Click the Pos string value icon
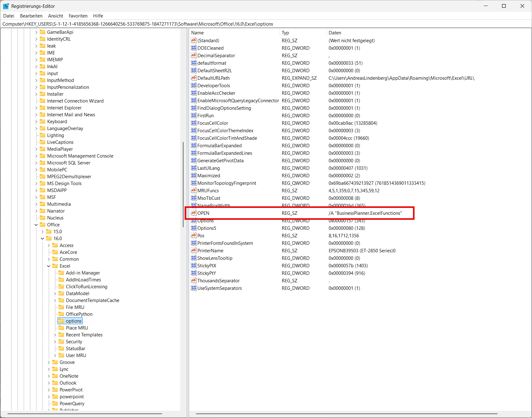 tap(194, 235)
